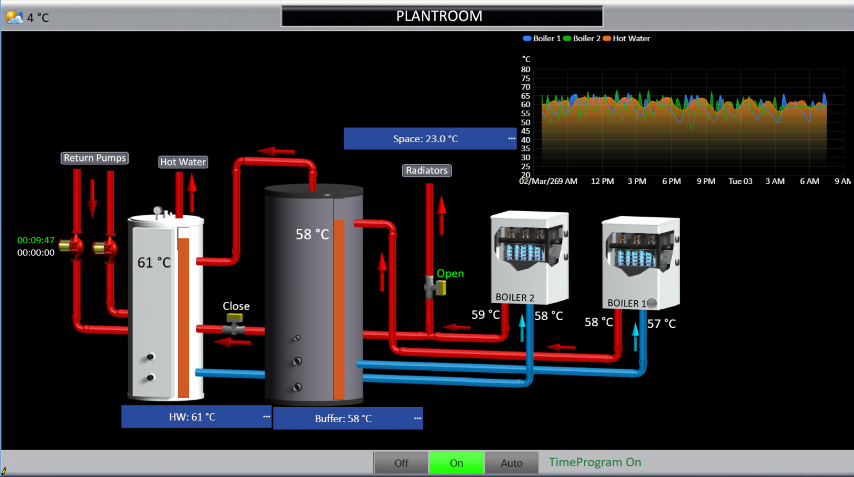Click the PLANTROOM title tab
Image resolution: width=854 pixels, height=477 pixels.
coord(441,16)
